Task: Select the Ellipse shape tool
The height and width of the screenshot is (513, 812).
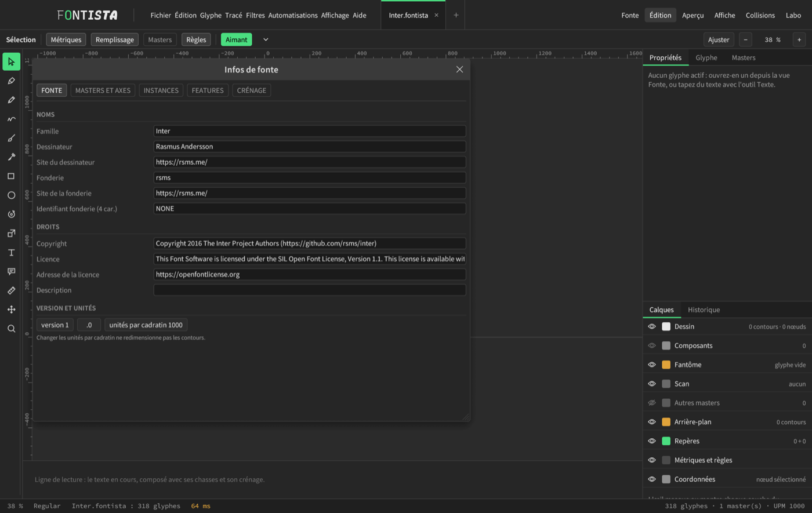Action: coord(11,195)
